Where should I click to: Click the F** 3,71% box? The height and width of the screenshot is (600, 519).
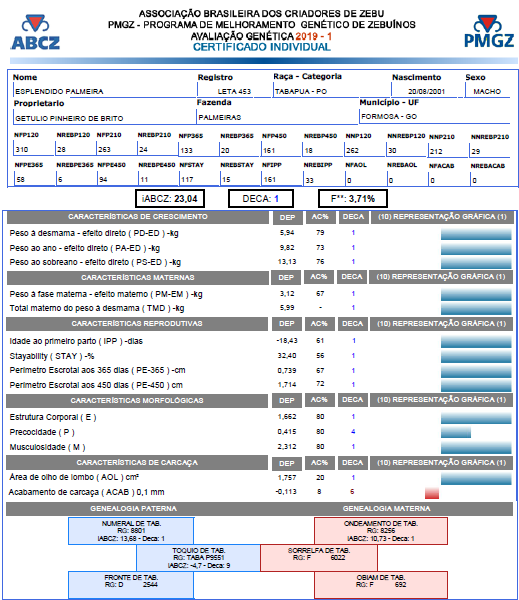[353, 199]
